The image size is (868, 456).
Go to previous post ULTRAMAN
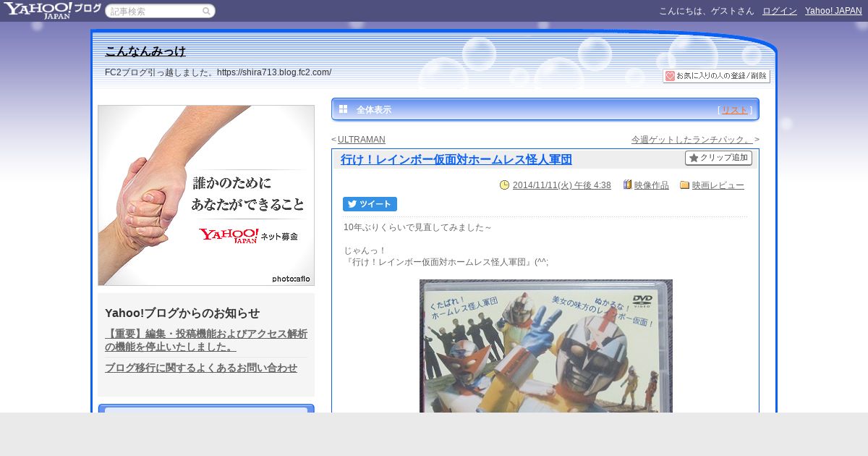tap(361, 140)
